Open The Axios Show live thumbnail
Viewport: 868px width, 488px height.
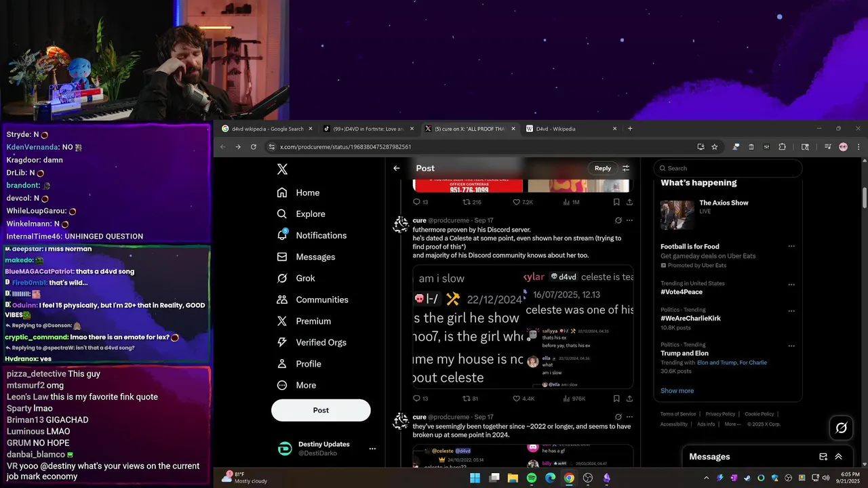pyautogui.click(x=677, y=215)
